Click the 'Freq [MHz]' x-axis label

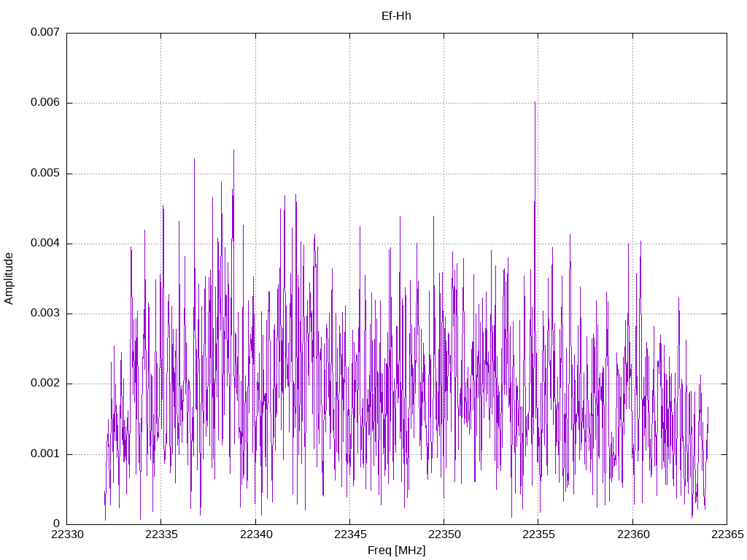coord(396,551)
